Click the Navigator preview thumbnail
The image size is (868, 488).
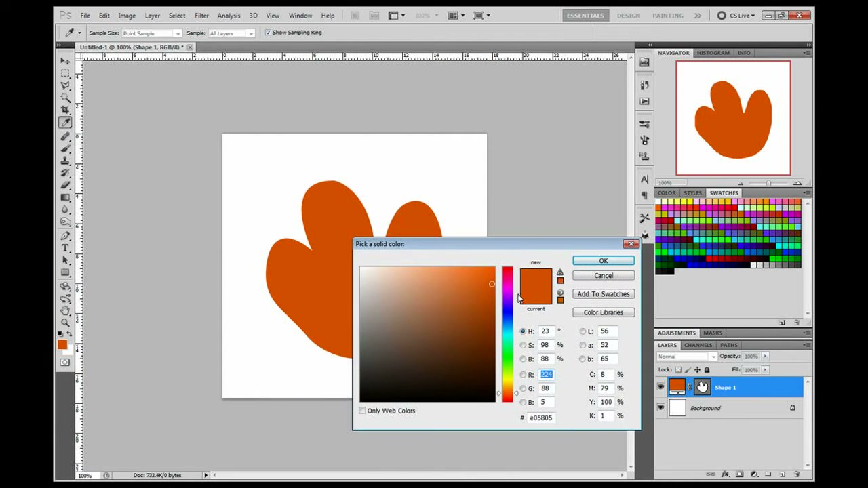(x=733, y=118)
